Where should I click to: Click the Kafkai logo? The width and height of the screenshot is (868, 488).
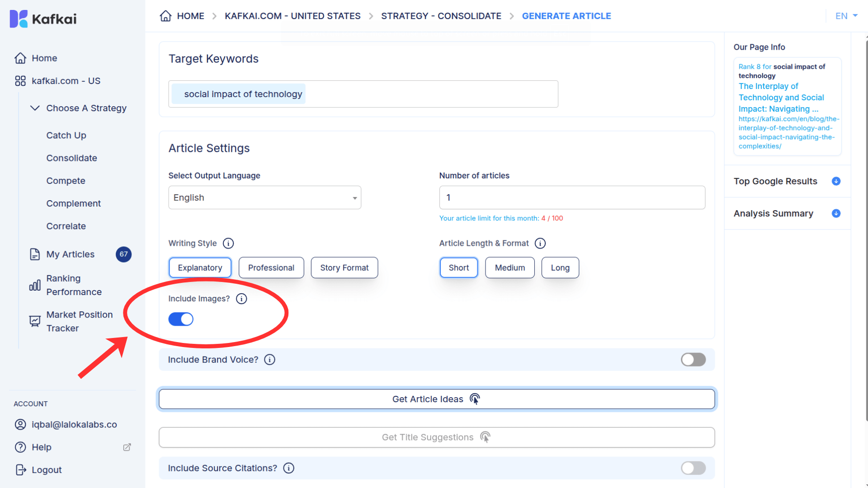click(x=42, y=19)
